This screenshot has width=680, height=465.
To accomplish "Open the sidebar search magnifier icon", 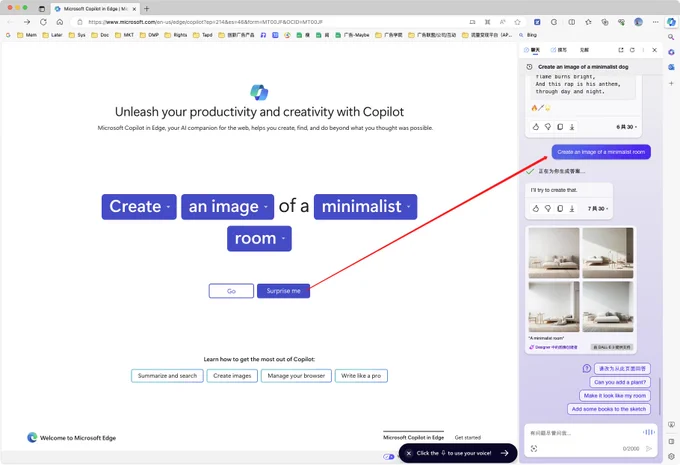I will click(x=671, y=37).
